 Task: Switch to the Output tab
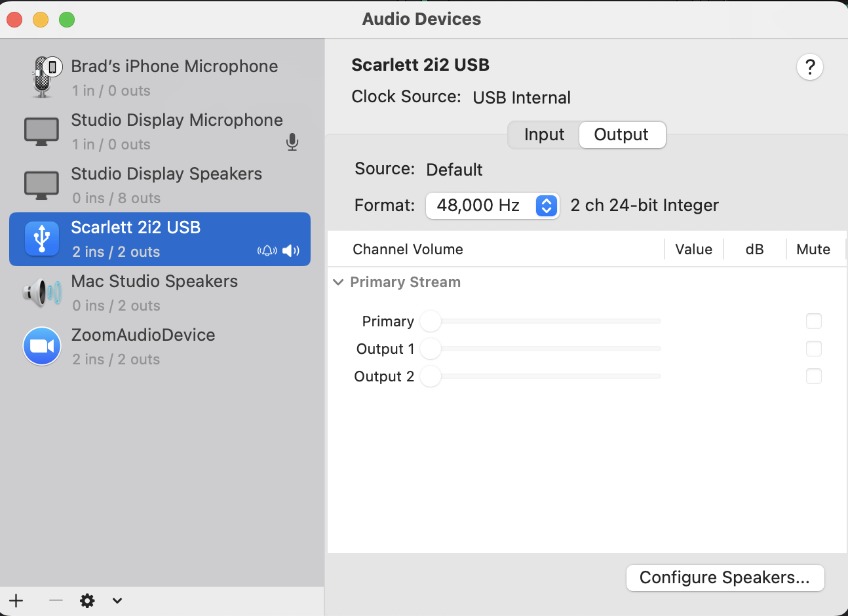tap(621, 135)
